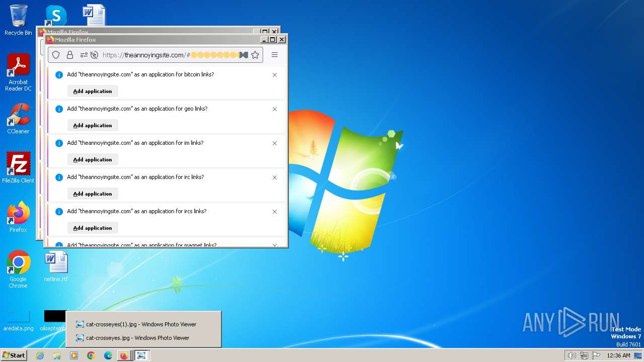Image resolution: width=644 pixels, height=362 pixels.
Task: Click the Photo Viewer taskbar button
Action: tap(142, 355)
